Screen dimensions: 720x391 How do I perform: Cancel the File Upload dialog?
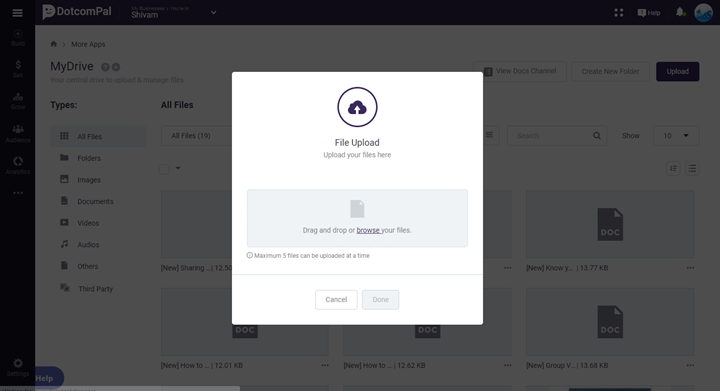click(x=336, y=300)
